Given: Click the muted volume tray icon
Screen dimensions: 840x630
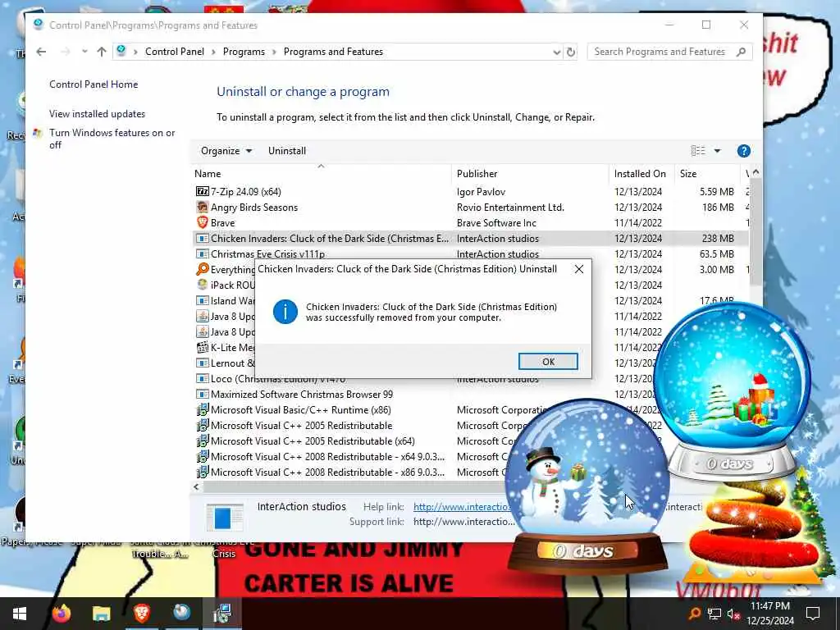Looking at the screenshot, I should click(x=733, y=614).
